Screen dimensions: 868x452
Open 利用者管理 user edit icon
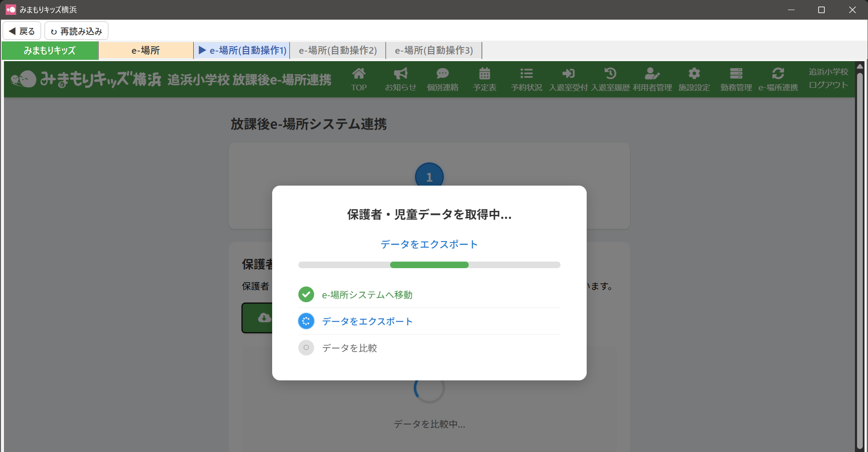(652, 74)
